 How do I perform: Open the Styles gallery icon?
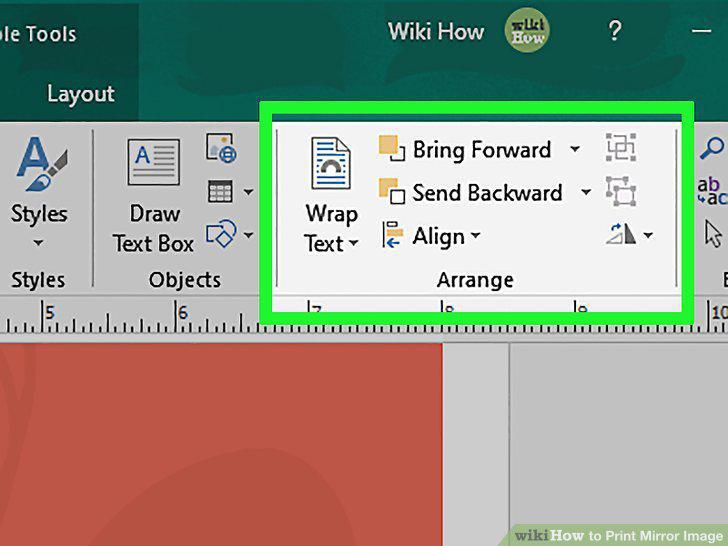[x=41, y=163]
